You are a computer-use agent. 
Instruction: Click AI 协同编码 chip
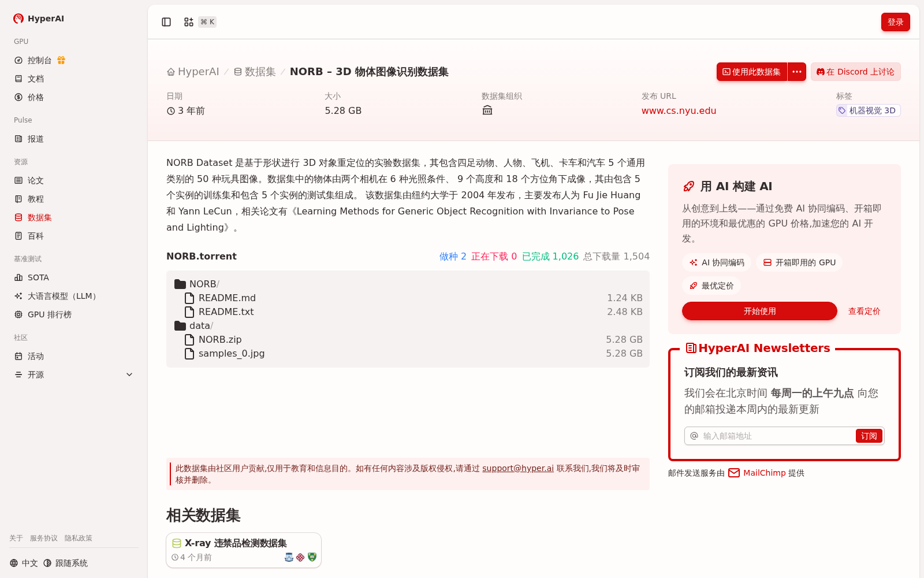point(717,262)
